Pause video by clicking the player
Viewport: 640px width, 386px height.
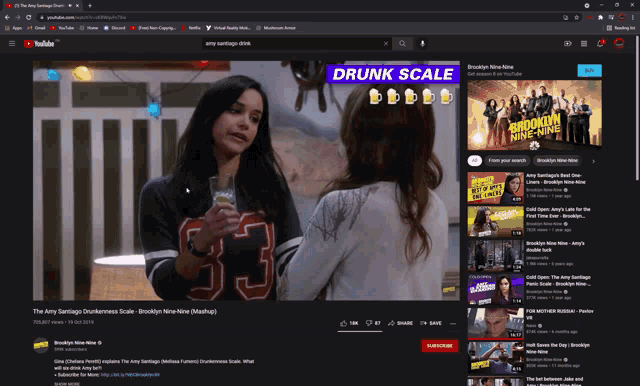coord(246,180)
